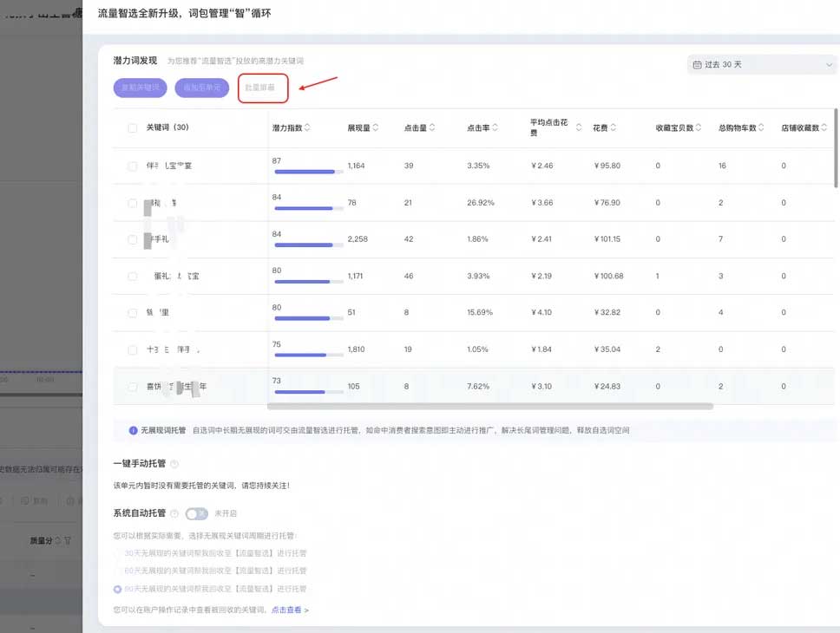Click the table's horizontal scrollbar

click(490, 407)
